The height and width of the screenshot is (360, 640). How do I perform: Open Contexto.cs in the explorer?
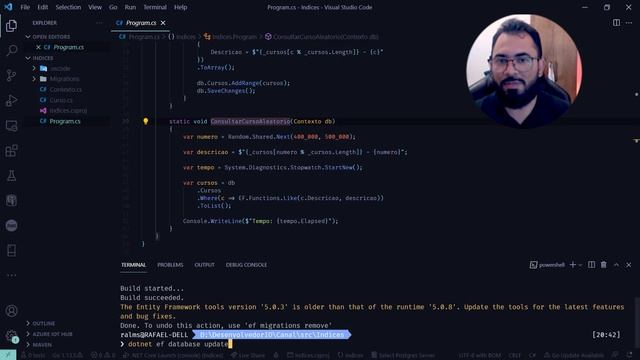65,89
